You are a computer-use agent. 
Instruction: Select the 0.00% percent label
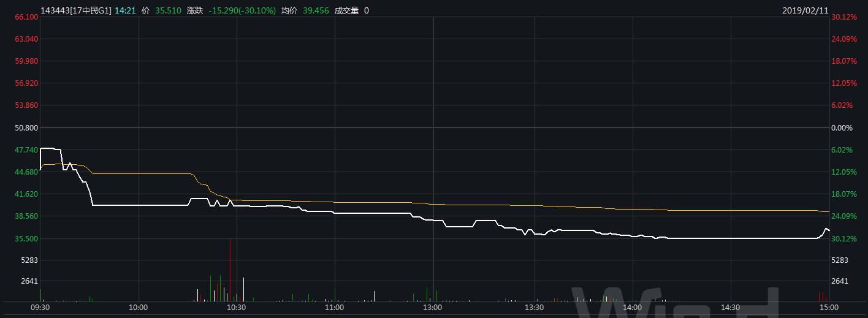click(842, 128)
